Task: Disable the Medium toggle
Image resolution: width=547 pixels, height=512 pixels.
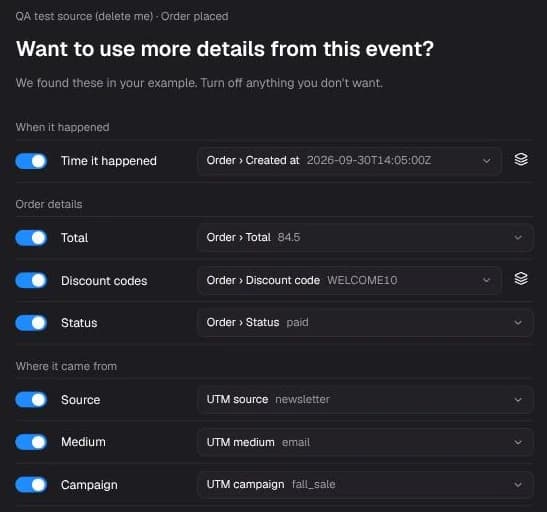Action: coord(31,442)
